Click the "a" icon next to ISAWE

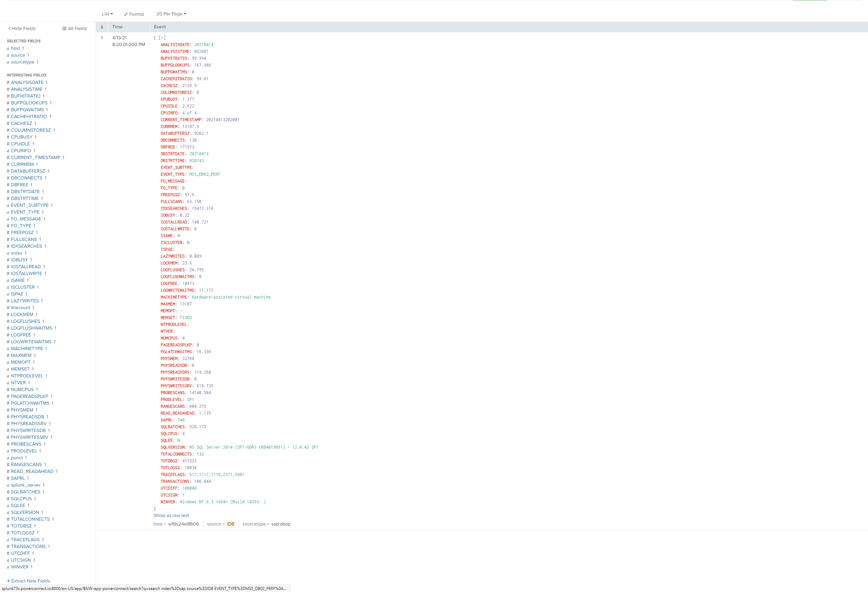point(8,280)
